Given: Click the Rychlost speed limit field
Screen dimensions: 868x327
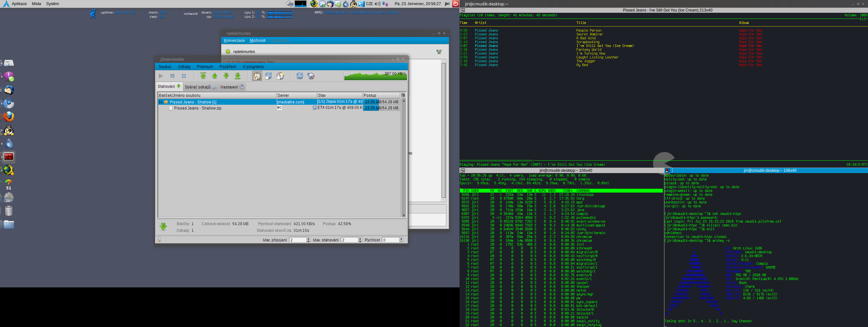Looking at the screenshot, I should (x=391, y=240).
